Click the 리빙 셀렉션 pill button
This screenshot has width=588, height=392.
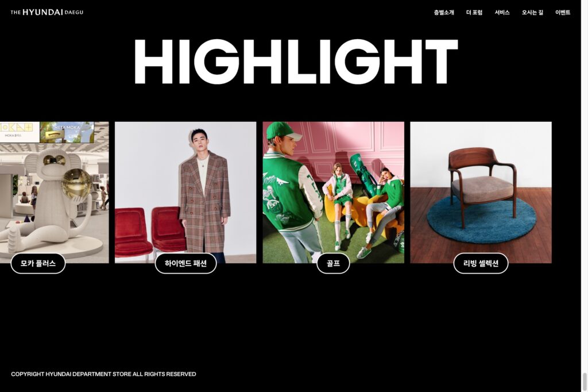[481, 263]
